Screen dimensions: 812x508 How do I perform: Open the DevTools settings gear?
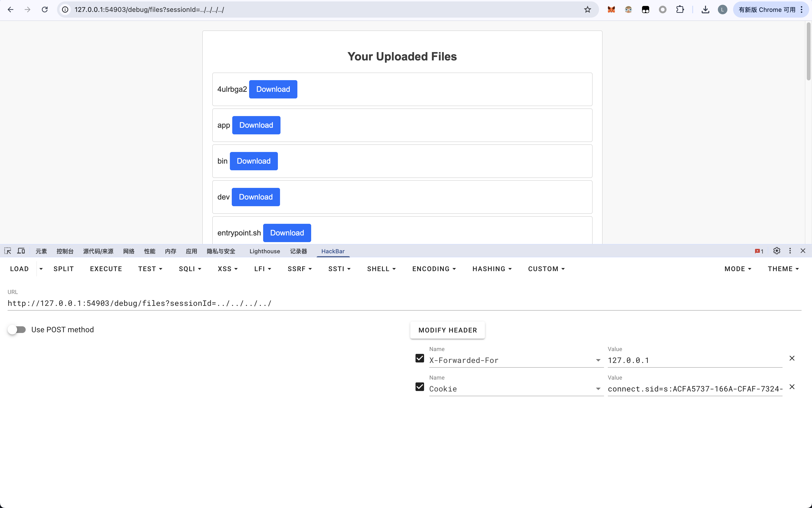[x=776, y=251]
